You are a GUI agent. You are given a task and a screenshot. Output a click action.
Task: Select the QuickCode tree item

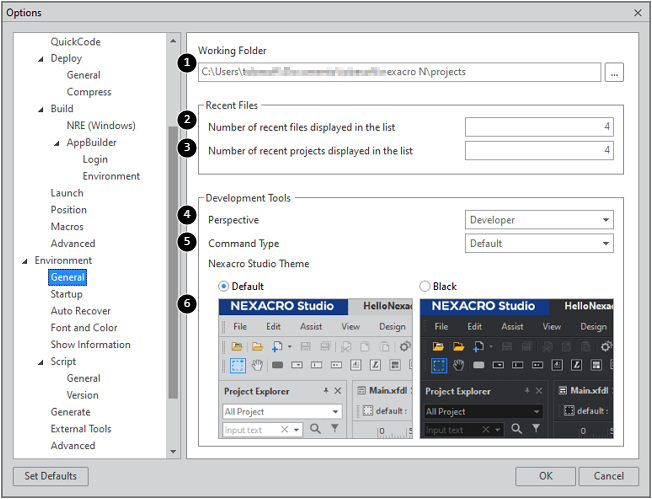click(x=75, y=42)
